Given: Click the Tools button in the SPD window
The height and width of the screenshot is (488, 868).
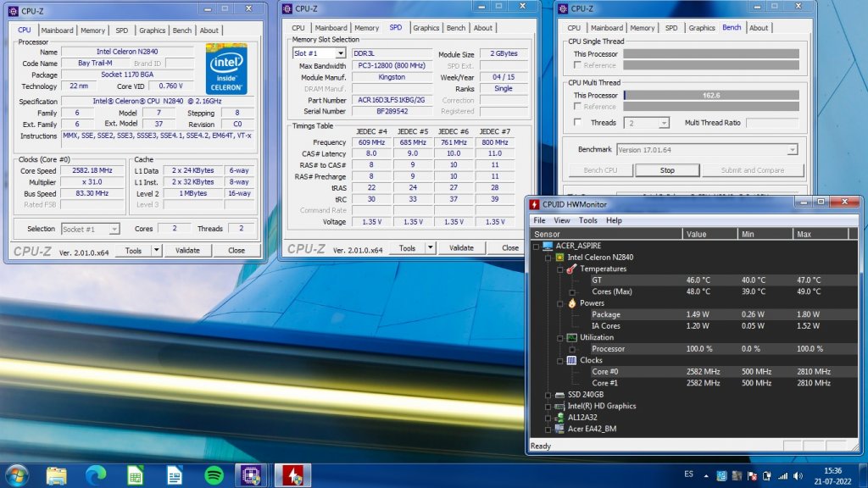Looking at the screenshot, I should pos(407,248).
